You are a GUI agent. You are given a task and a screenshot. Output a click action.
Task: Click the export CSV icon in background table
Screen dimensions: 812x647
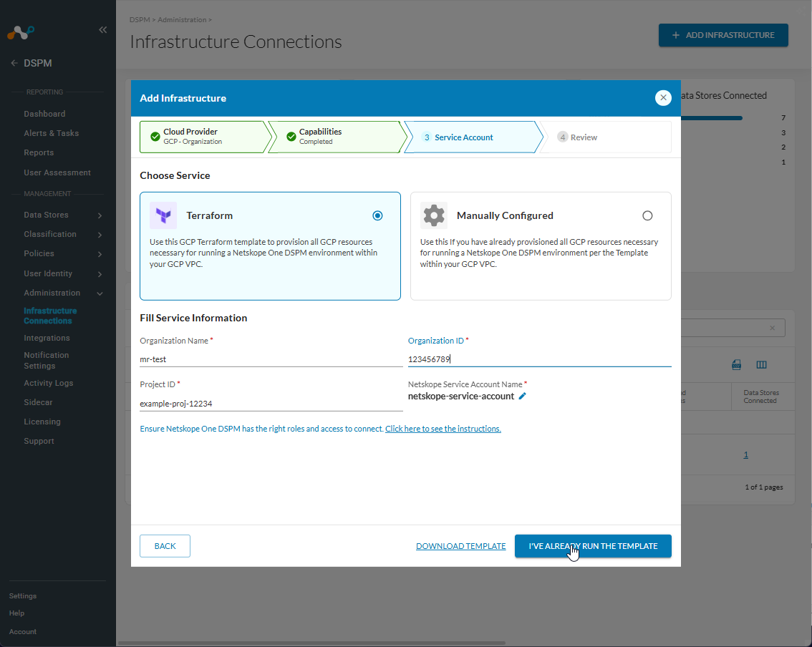pyautogui.click(x=736, y=365)
